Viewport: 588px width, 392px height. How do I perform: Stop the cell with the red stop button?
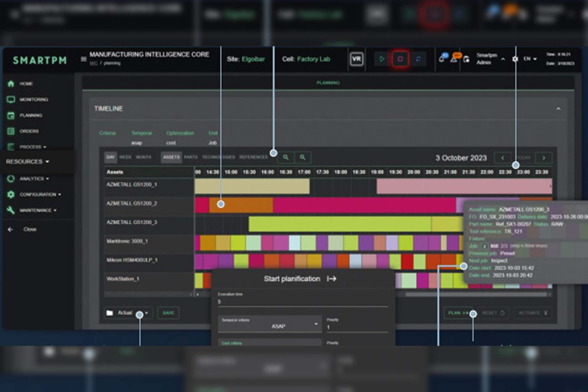click(x=400, y=59)
